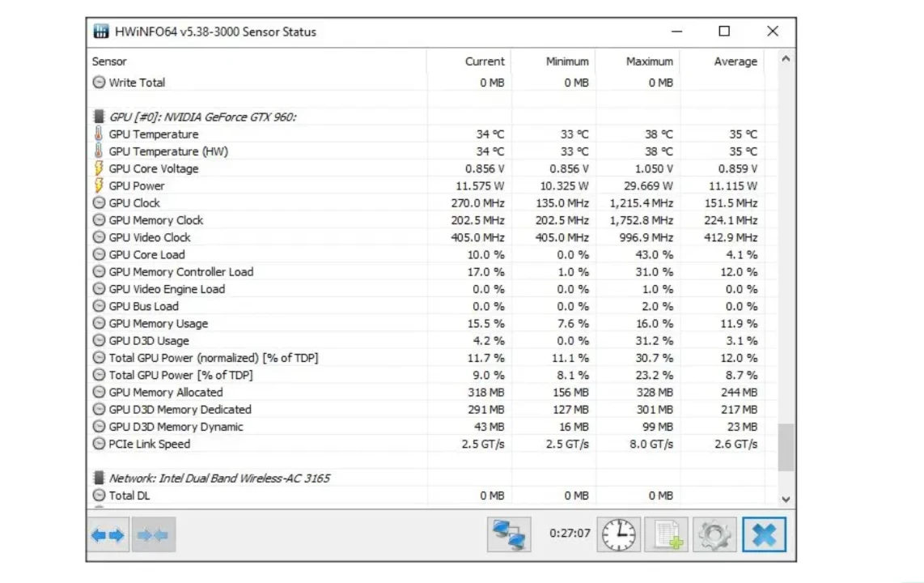924x583 pixels.
Task: Click the 412.9 MHz average video clock value
Action: [x=731, y=237]
